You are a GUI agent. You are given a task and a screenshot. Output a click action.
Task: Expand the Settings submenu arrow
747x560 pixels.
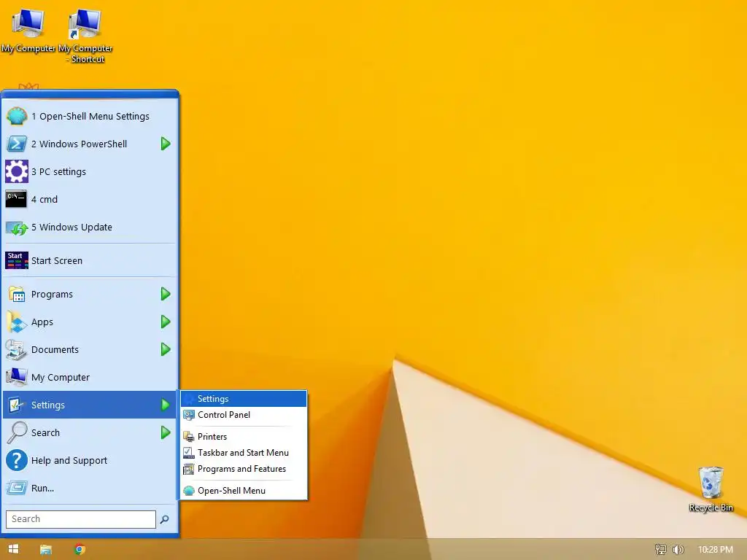tap(166, 405)
